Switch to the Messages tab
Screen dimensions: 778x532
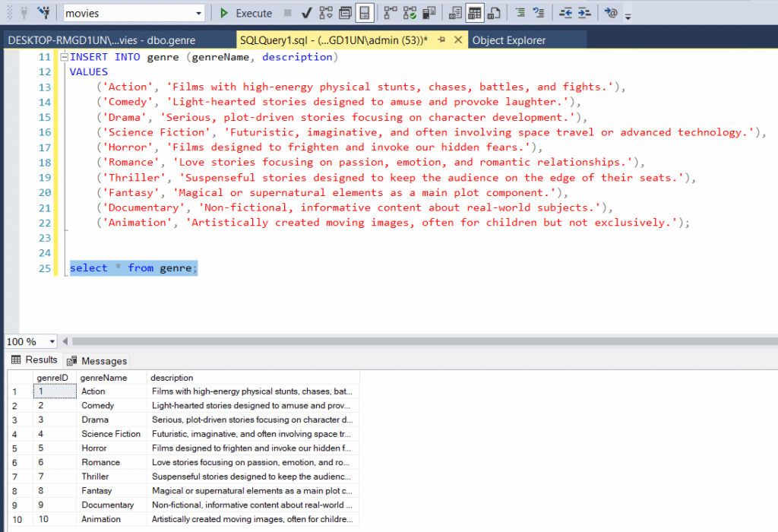(x=96, y=361)
